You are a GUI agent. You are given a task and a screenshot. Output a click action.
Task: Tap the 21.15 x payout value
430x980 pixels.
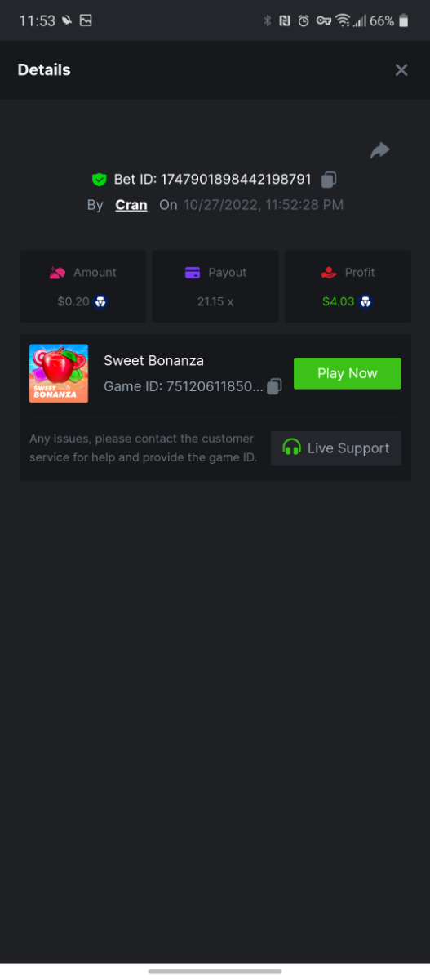215,301
